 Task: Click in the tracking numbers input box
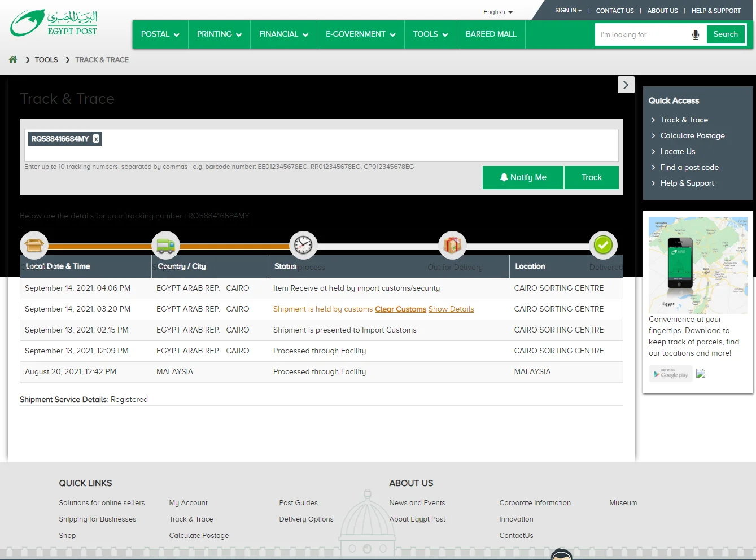(x=321, y=146)
